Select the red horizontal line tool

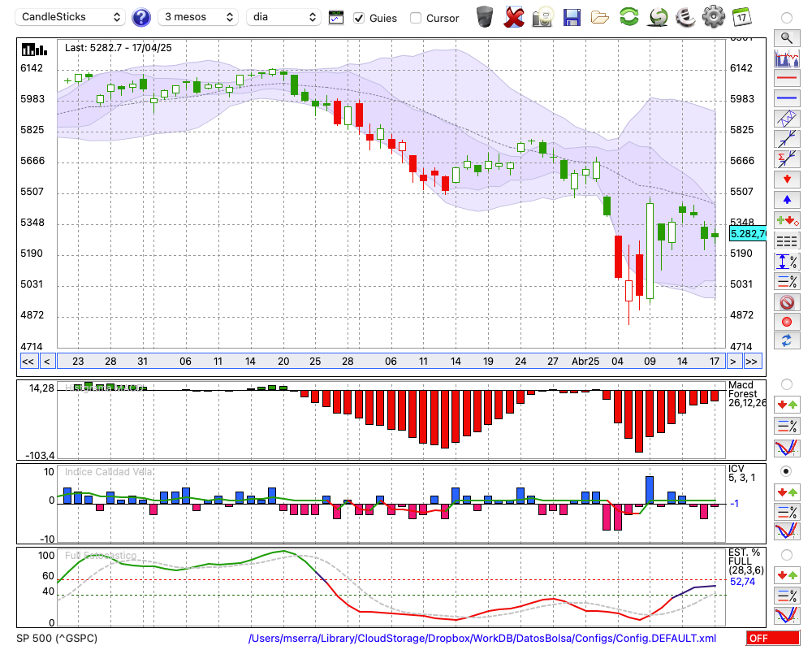click(787, 78)
